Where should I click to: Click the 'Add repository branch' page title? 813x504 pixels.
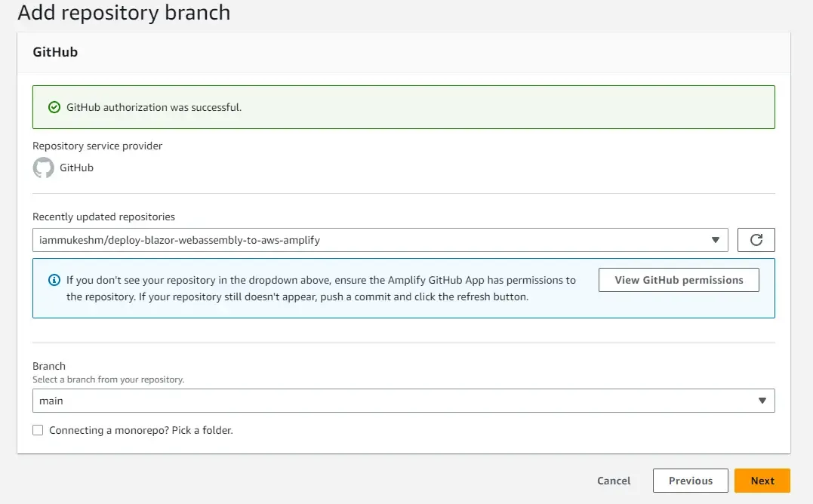[124, 13]
